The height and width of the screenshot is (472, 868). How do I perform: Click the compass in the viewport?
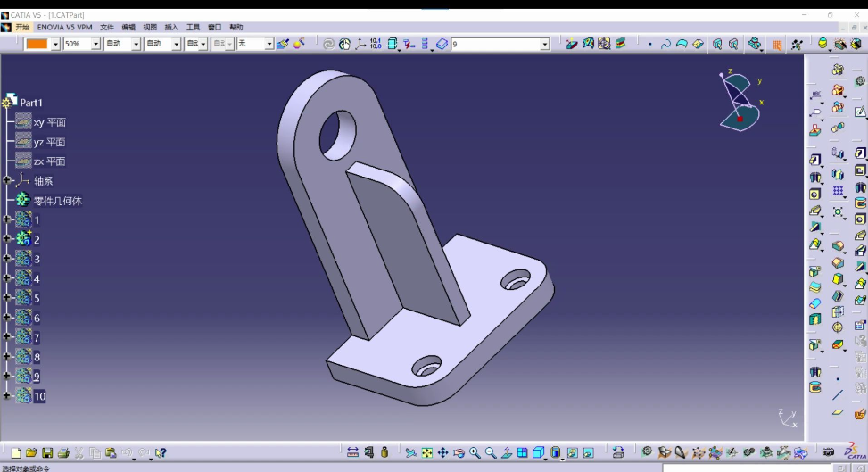[740, 100]
